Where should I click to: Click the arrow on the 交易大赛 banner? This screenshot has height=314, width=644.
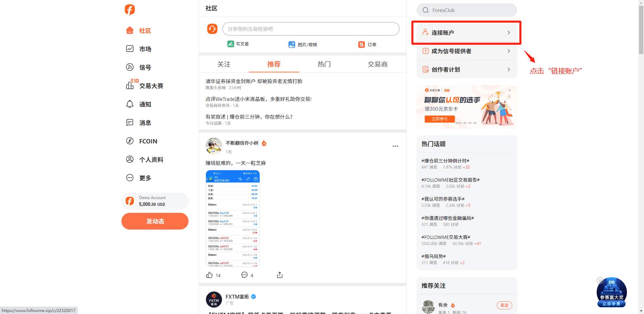(510, 90)
